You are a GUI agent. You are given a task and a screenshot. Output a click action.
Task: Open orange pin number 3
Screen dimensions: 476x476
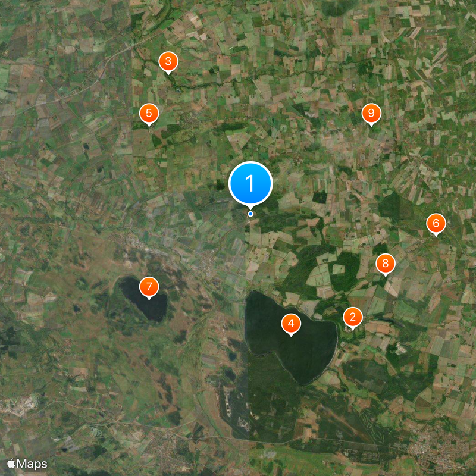[x=168, y=62]
